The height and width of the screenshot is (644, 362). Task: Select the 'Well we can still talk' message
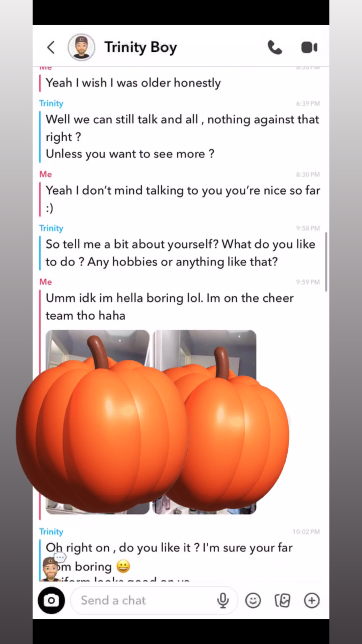(x=182, y=136)
